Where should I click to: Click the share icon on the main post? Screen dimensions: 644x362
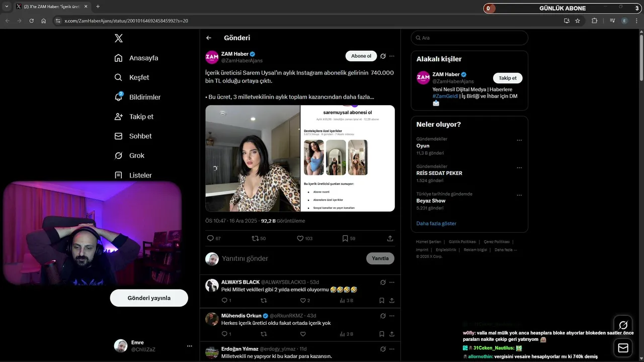point(390,238)
